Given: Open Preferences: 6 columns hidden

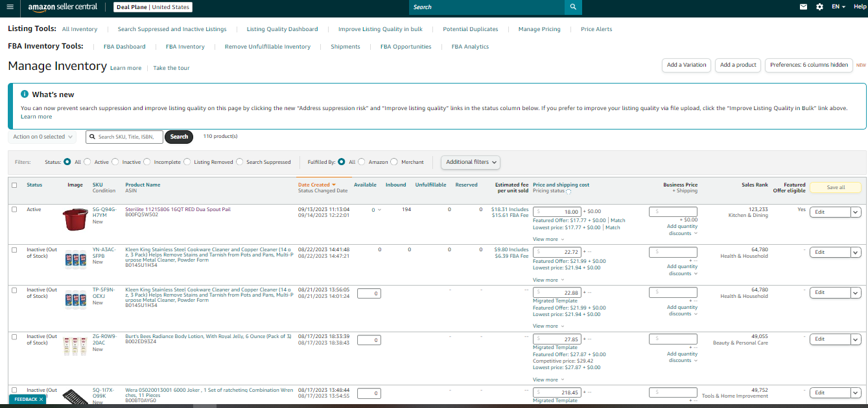Looking at the screenshot, I should (809, 65).
